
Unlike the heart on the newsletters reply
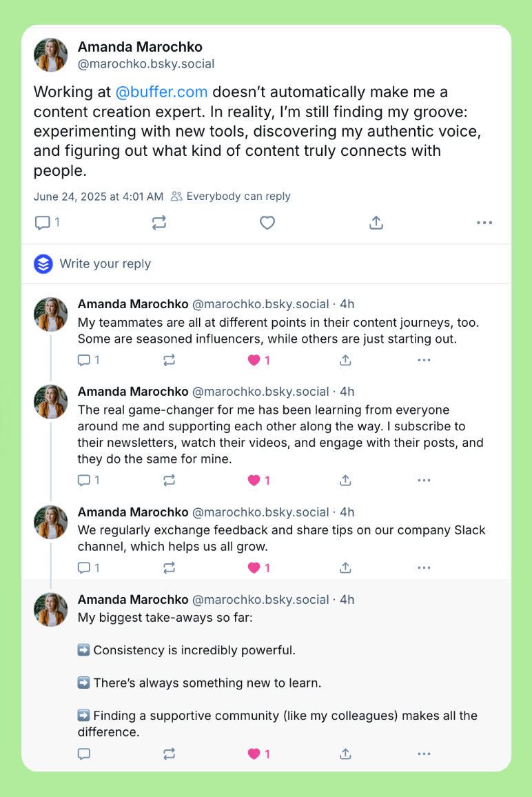tap(252, 480)
